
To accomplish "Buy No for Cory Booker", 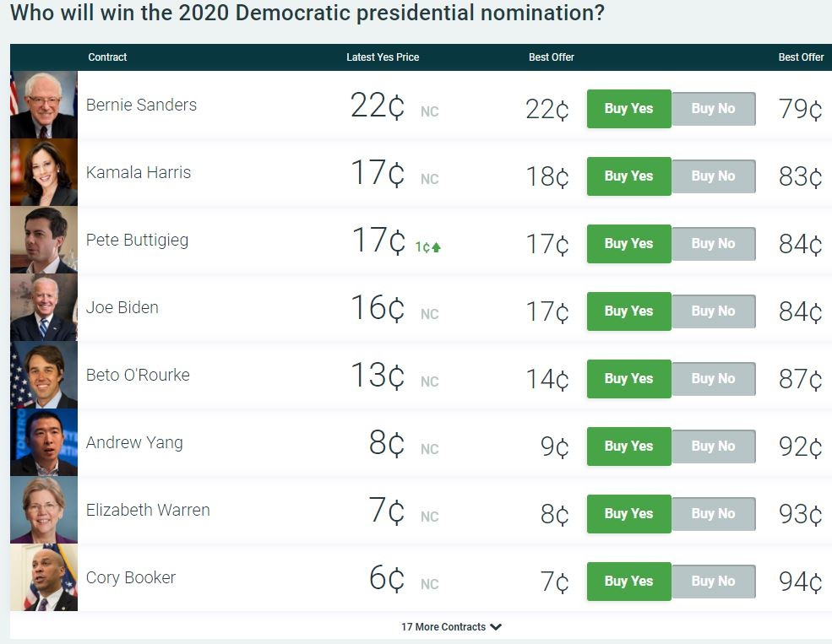I will [713, 582].
